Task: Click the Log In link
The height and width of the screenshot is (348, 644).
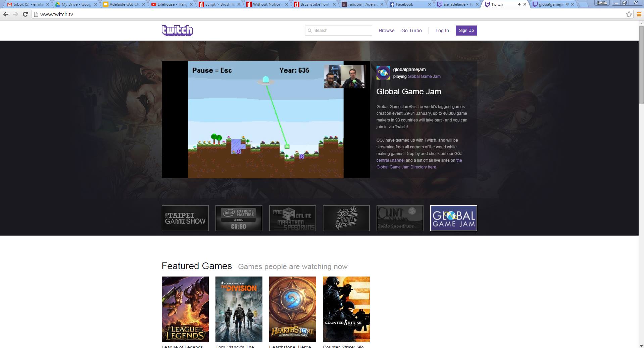Action: pos(442,31)
